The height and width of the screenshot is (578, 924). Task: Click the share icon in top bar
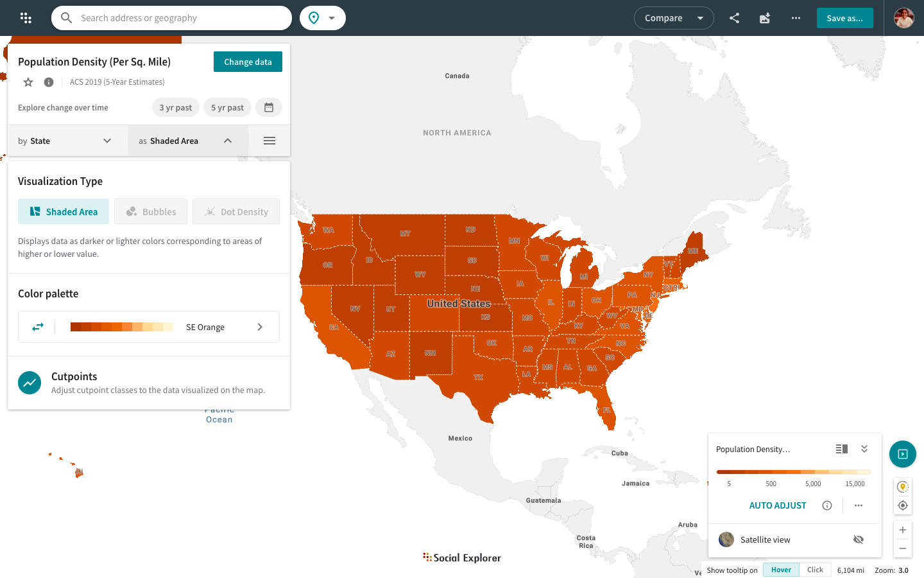point(734,18)
